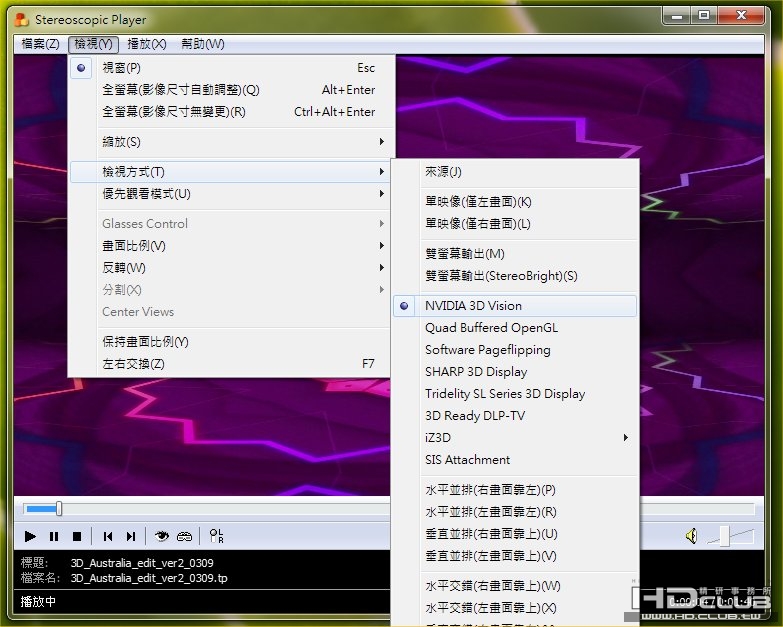
Task: Open the 幫助(W) menu
Action: click(x=203, y=44)
